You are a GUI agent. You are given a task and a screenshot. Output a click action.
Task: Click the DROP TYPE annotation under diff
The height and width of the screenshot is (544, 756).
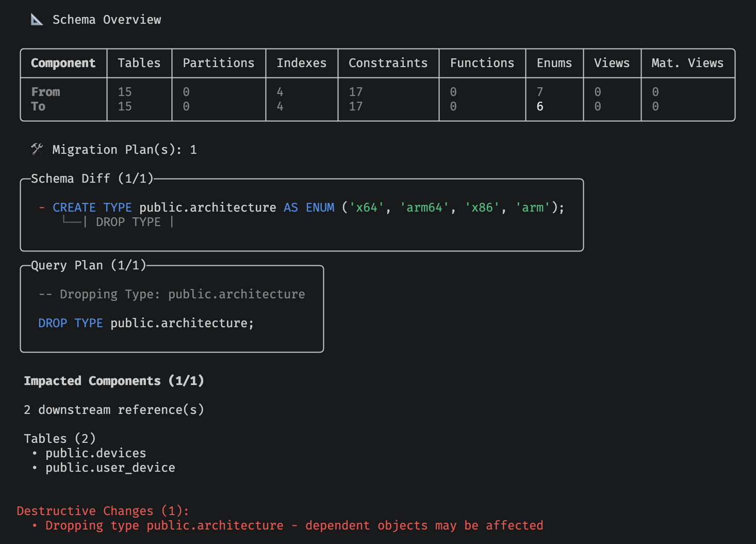pyautogui.click(x=128, y=222)
